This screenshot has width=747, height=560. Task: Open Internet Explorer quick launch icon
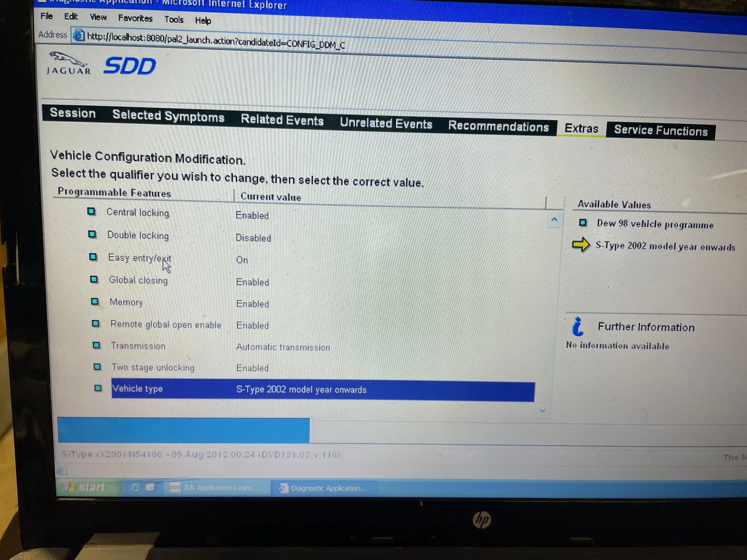pos(135,487)
